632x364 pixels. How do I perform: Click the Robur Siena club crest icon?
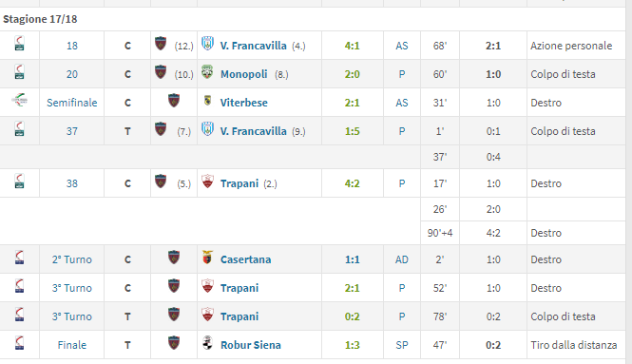tap(207, 343)
